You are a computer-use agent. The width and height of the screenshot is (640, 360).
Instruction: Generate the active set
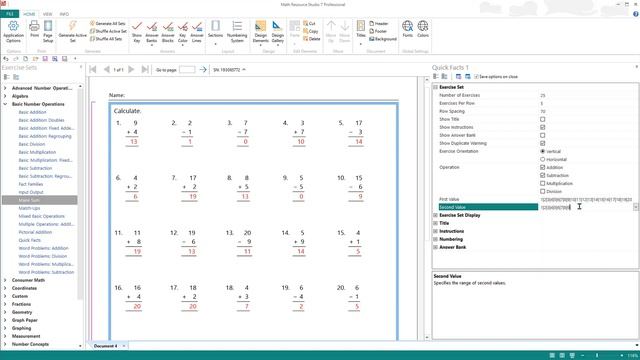click(72, 32)
